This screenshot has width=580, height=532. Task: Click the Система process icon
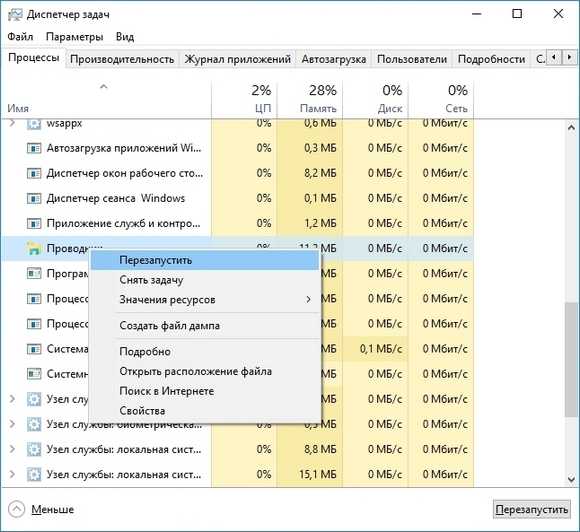[x=34, y=349]
